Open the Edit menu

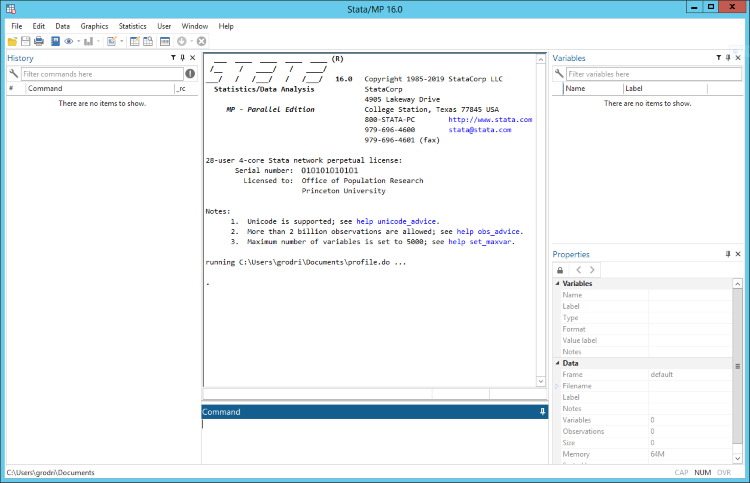point(39,26)
